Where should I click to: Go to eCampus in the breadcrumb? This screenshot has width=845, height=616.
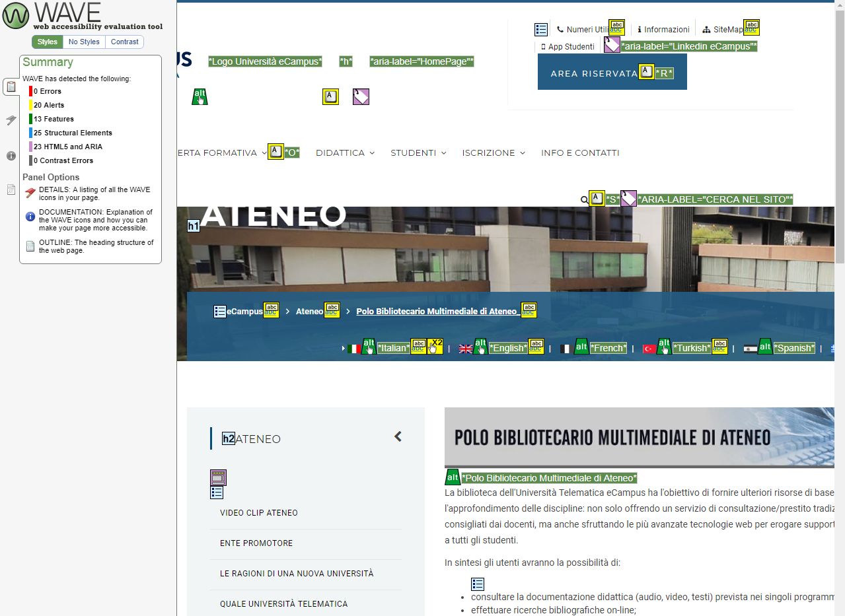click(x=244, y=312)
